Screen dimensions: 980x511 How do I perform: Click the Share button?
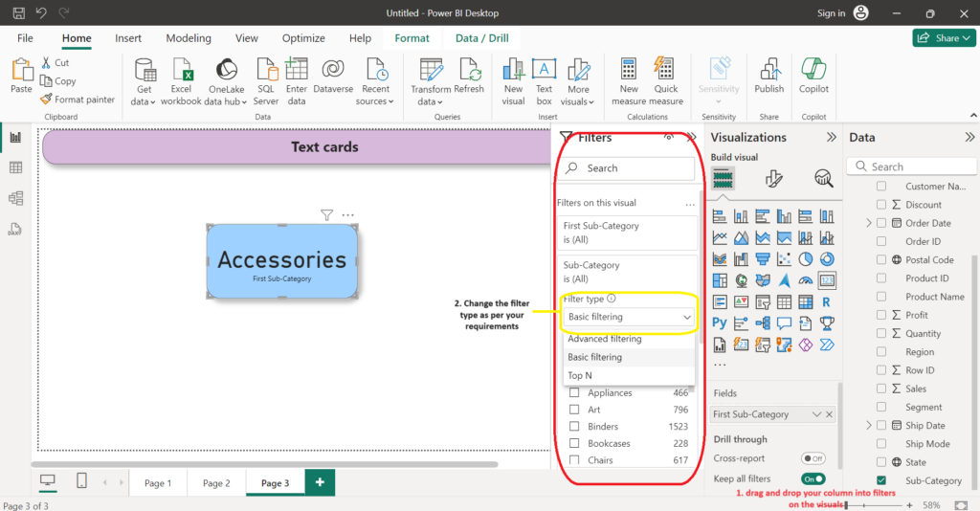(944, 38)
